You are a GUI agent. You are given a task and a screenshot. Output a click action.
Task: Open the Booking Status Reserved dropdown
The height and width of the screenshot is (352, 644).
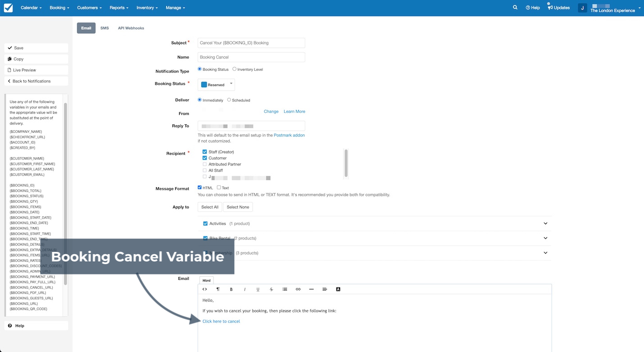click(x=216, y=84)
